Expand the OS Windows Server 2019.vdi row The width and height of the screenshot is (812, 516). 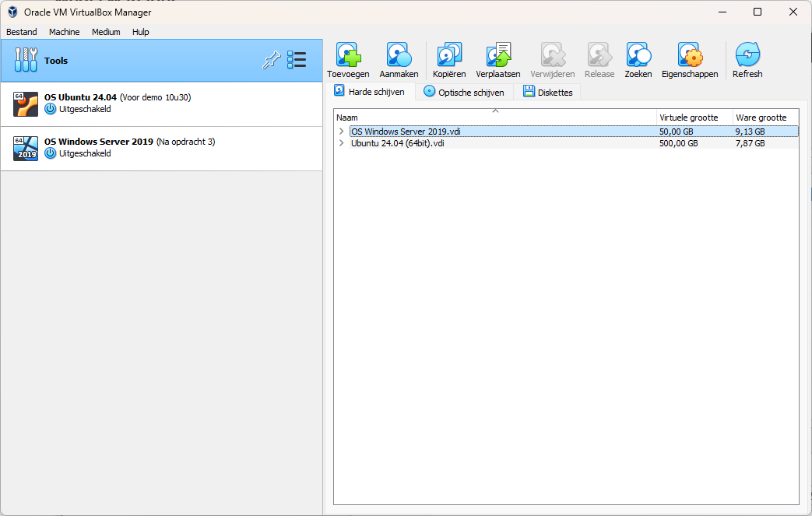341,132
